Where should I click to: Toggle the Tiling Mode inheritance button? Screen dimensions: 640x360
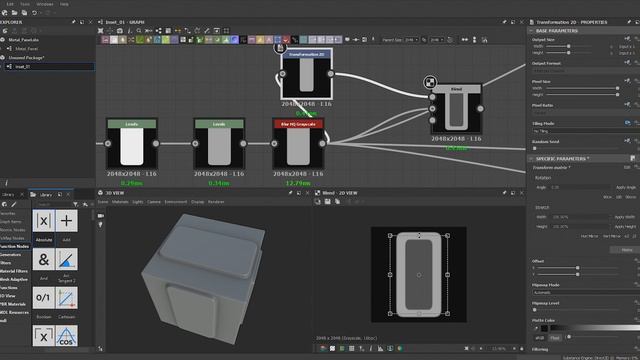click(x=628, y=123)
